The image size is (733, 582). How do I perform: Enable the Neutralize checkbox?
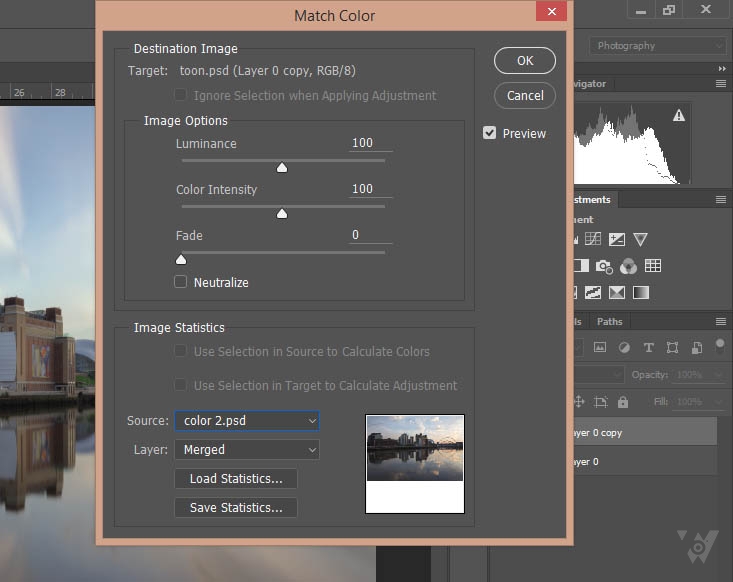pos(181,282)
